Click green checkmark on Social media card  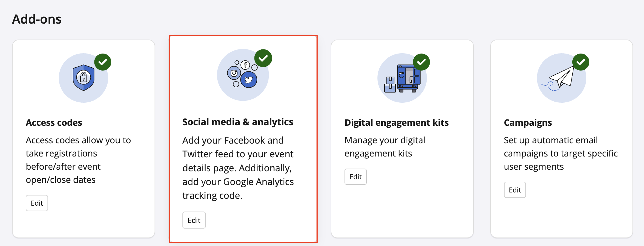(x=263, y=58)
